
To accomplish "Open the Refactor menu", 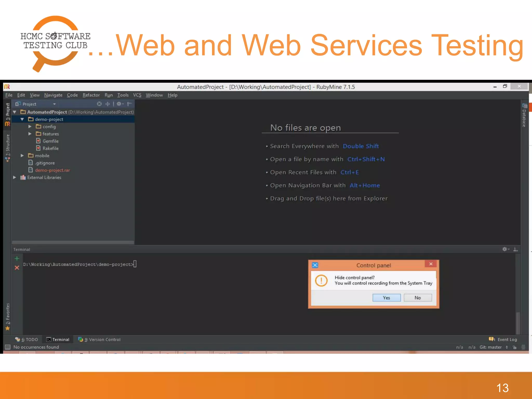I will click(91, 95).
